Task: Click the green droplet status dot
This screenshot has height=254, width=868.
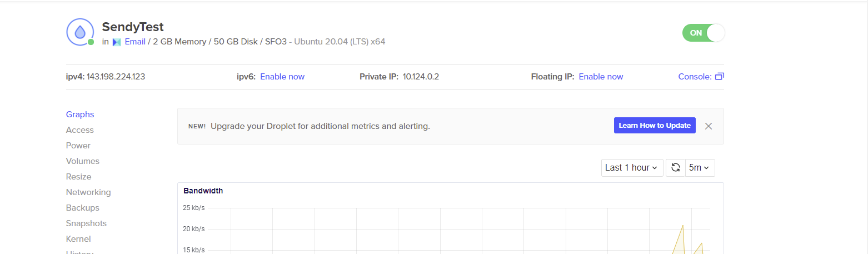Action: pyautogui.click(x=91, y=42)
